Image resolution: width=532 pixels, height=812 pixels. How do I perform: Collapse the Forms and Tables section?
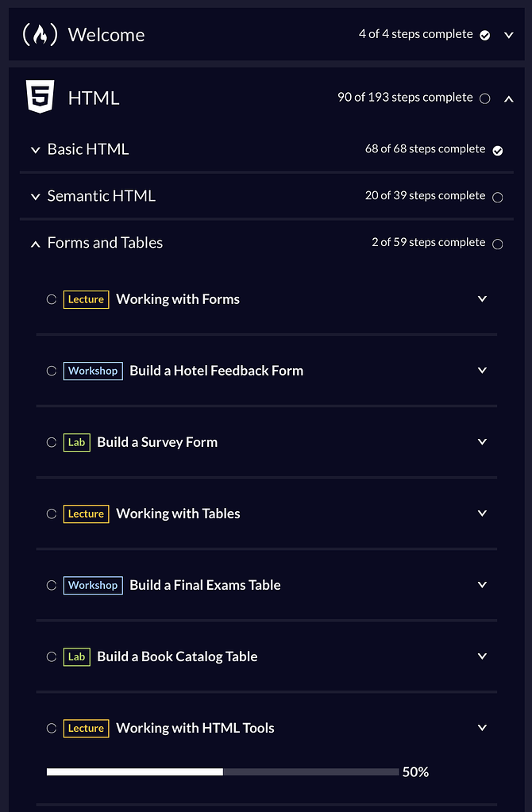click(x=35, y=244)
